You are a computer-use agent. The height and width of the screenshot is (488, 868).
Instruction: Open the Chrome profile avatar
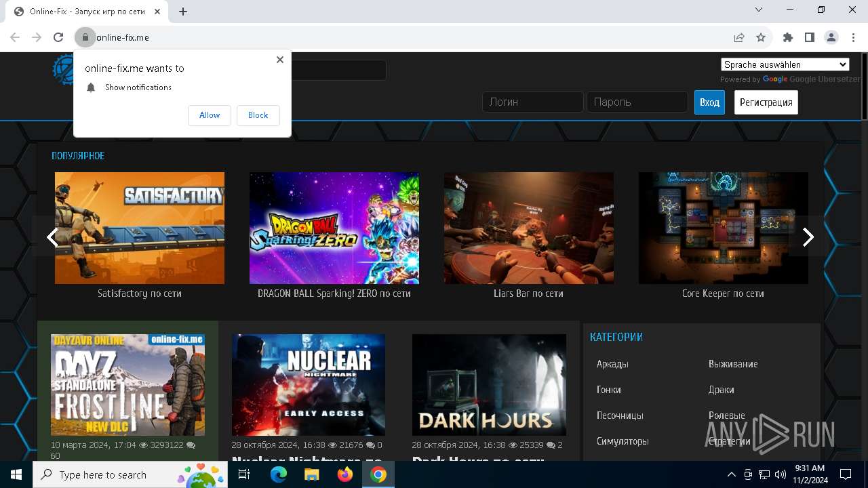(x=831, y=37)
